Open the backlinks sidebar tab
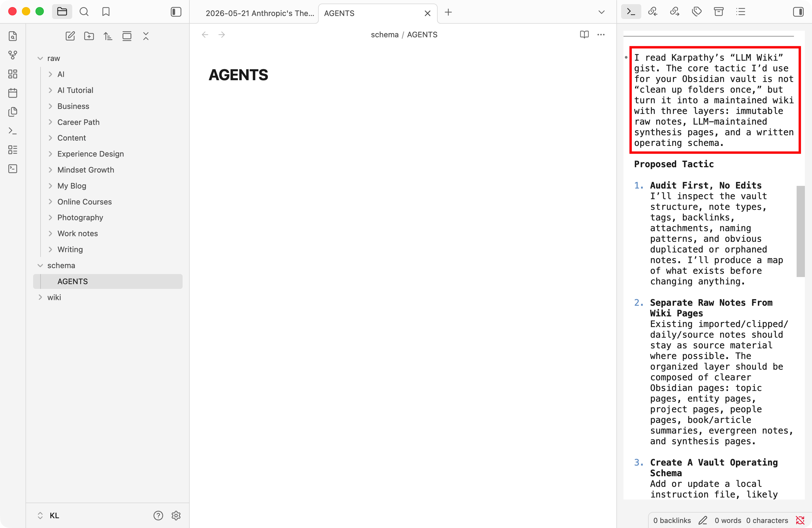 point(653,12)
